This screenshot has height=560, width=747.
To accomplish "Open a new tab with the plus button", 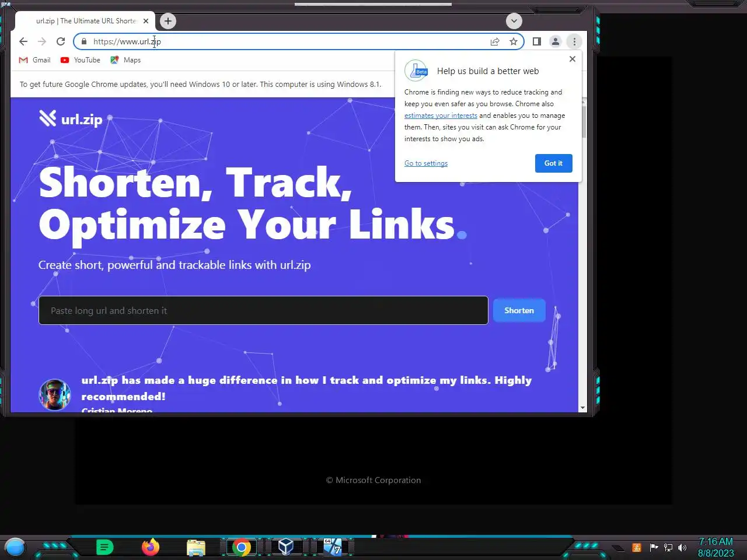I will coord(168,21).
